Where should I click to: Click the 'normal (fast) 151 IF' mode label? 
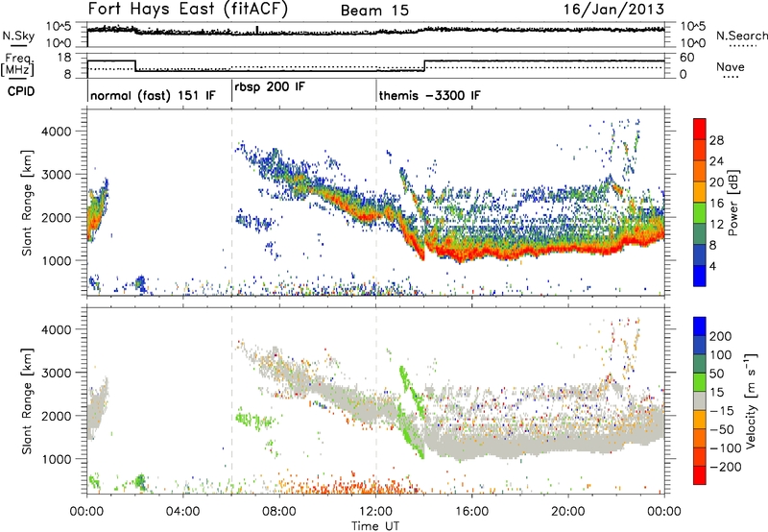[153, 95]
